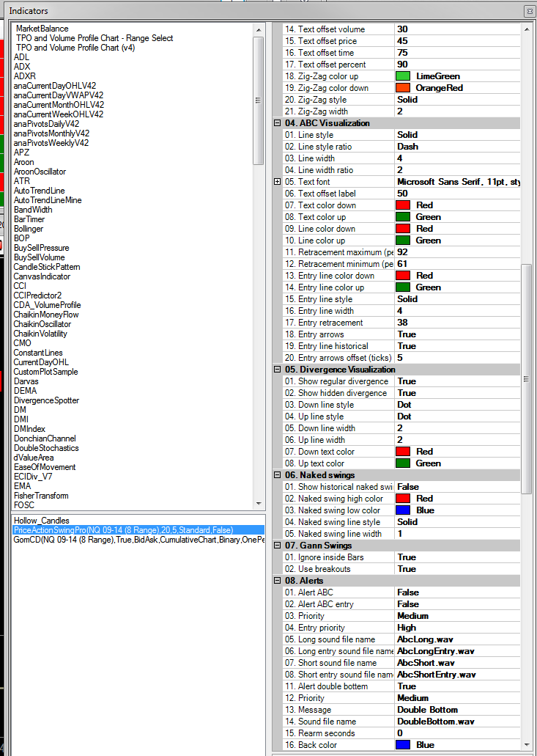Open the Entry priority High dropdown
The width and height of the screenshot is (537, 756).
pos(457,627)
